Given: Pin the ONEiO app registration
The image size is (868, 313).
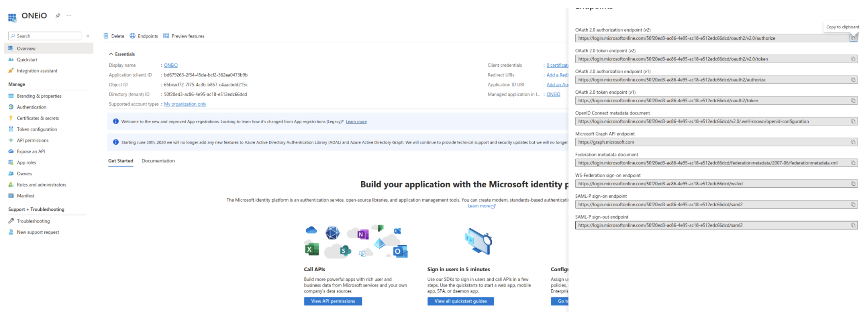Looking at the screenshot, I should [x=58, y=16].
